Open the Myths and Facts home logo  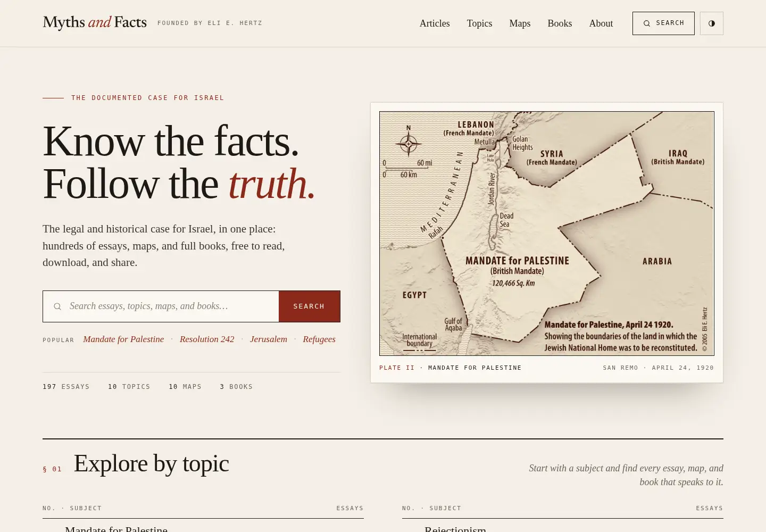click(x=95, y=22)
